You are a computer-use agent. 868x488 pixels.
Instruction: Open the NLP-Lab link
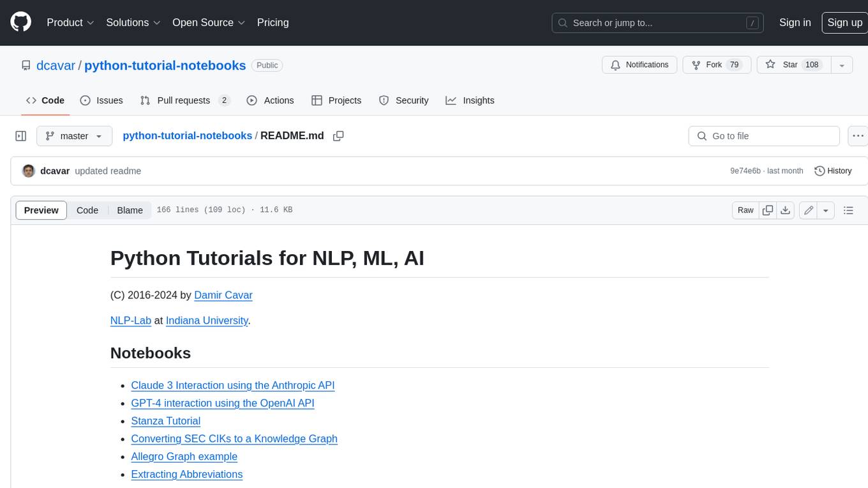coord(131,320)
